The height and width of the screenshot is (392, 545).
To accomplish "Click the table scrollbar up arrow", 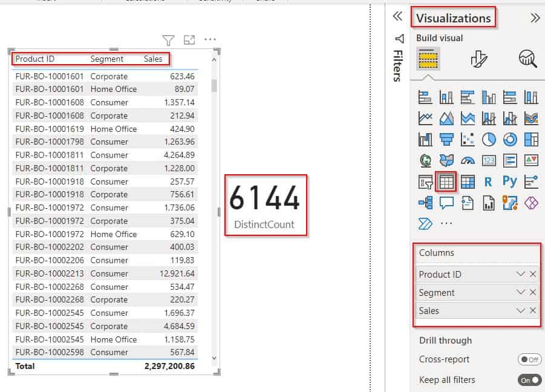I will [214, 60].
